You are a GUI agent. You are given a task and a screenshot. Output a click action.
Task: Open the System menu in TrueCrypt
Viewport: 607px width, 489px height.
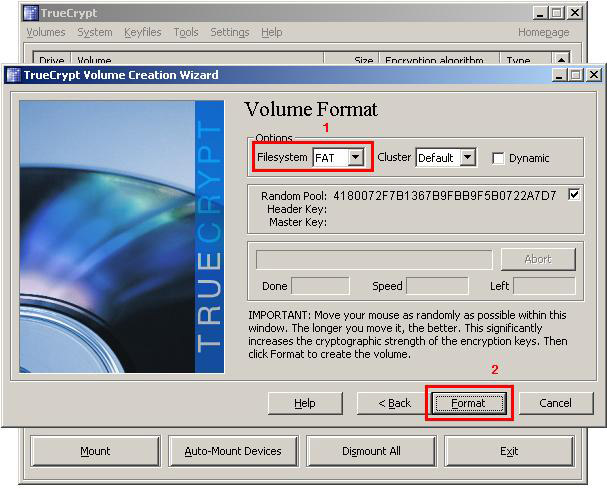(95, 32)
